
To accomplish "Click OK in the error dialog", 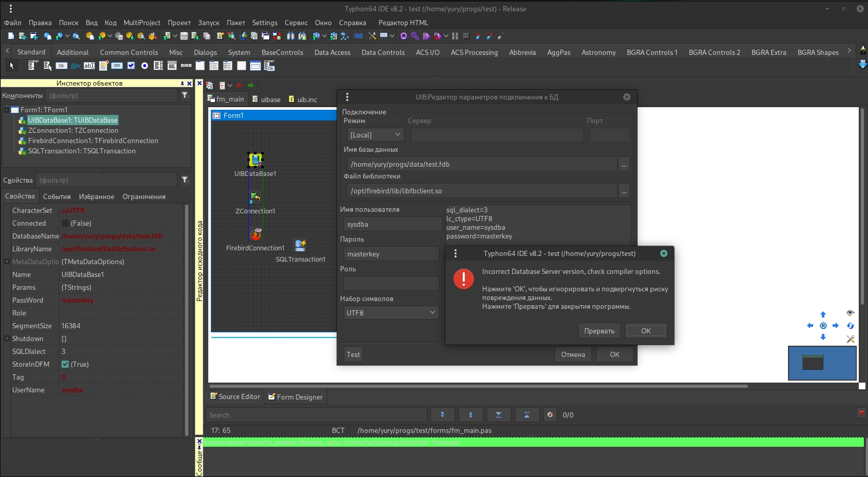I will pos(646,331).
